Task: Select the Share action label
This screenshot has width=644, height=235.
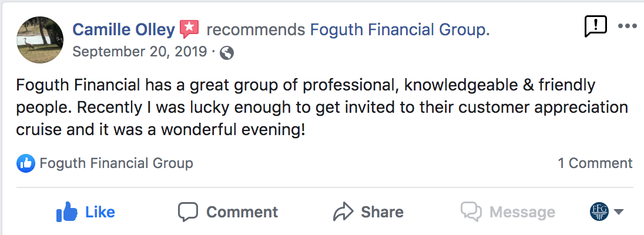Action: (x=382, y=211)
